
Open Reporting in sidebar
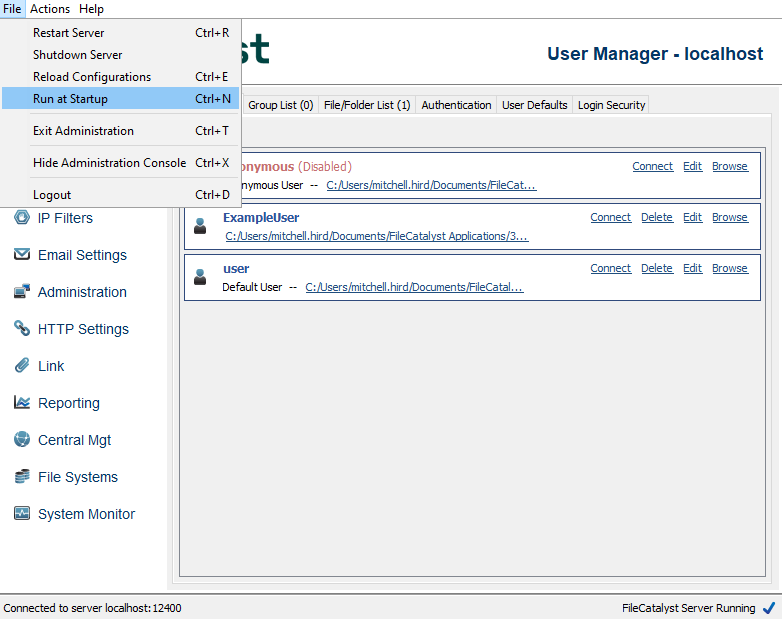69,403
